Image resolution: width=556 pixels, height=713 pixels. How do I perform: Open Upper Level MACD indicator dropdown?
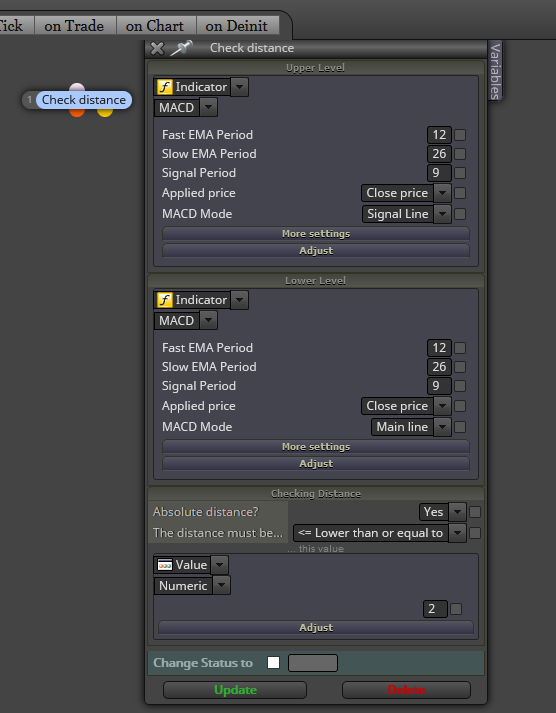208,108
